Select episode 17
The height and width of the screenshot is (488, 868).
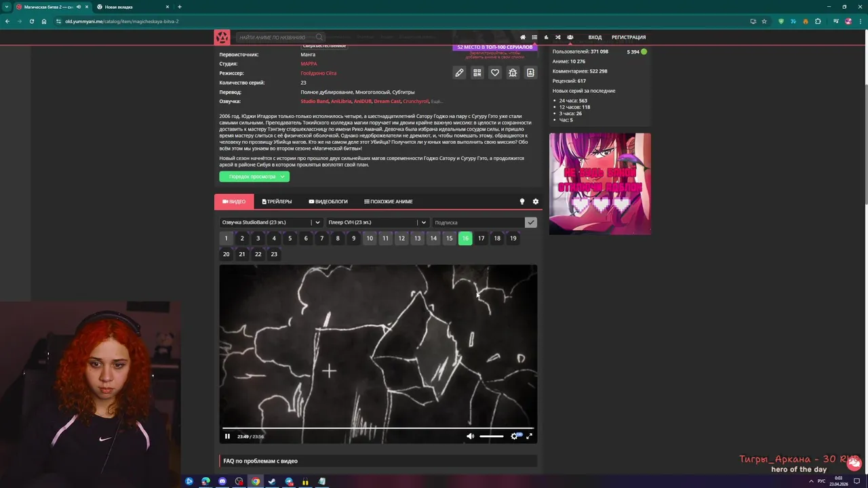point(481,238)
